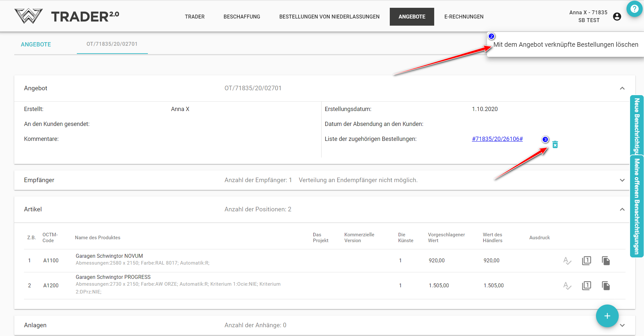Screen dimensions: 644x336
Task: Click the numbered-copy icon for article A1200
Action: click(586, 286)
